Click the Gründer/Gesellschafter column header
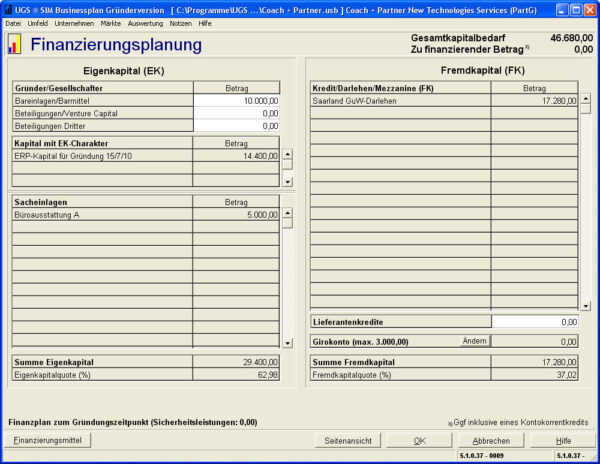Screen dimensions: 600x464 click(103, 88)
